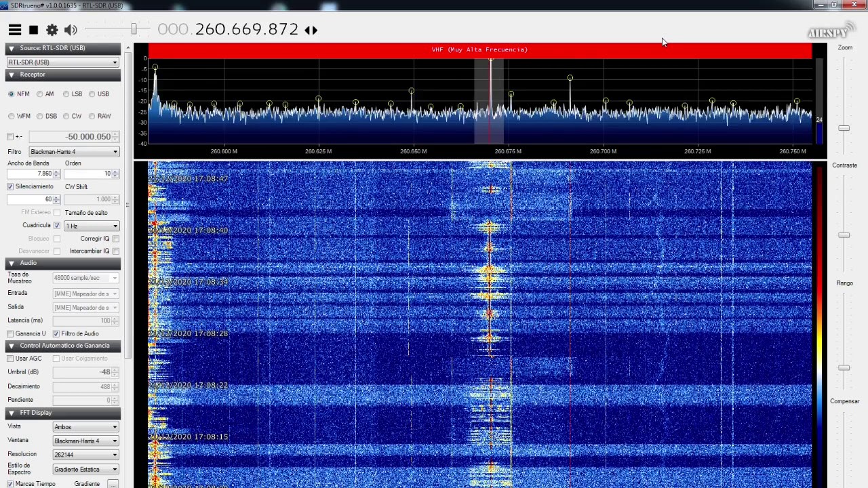The height and width of the screenshot is (488, 868).
Task: Select LSB demodulation mode
Action: tap(66, 94)
